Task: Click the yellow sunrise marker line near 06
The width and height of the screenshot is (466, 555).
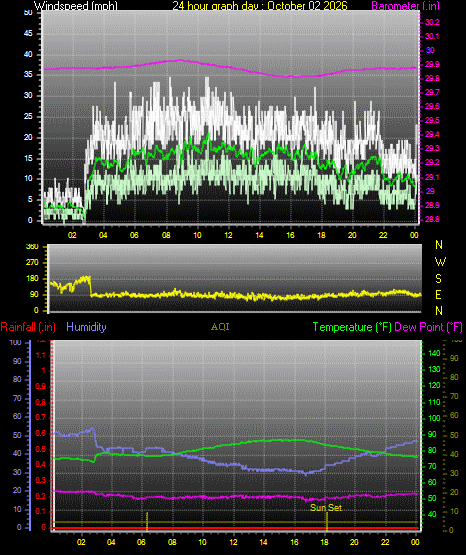Action: click(147, 521)
